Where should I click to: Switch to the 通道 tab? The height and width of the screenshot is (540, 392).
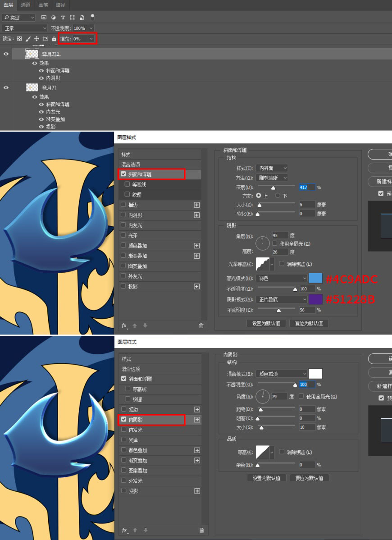(26, 5)
